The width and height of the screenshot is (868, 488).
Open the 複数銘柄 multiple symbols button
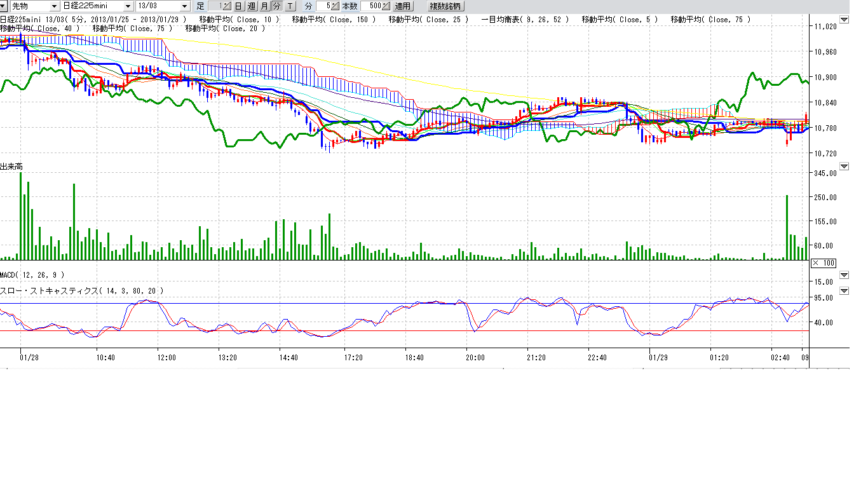click(445, 6)
